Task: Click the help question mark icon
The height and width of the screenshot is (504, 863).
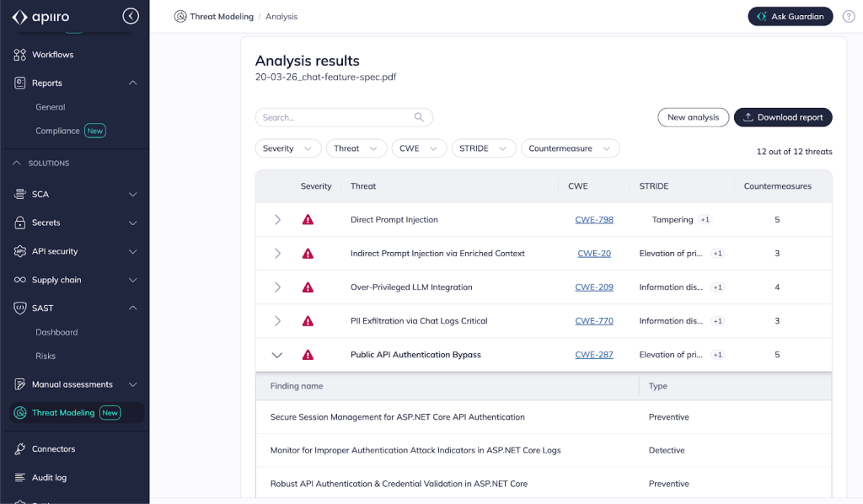Action: pyautogui.click(x=848, y=17)
